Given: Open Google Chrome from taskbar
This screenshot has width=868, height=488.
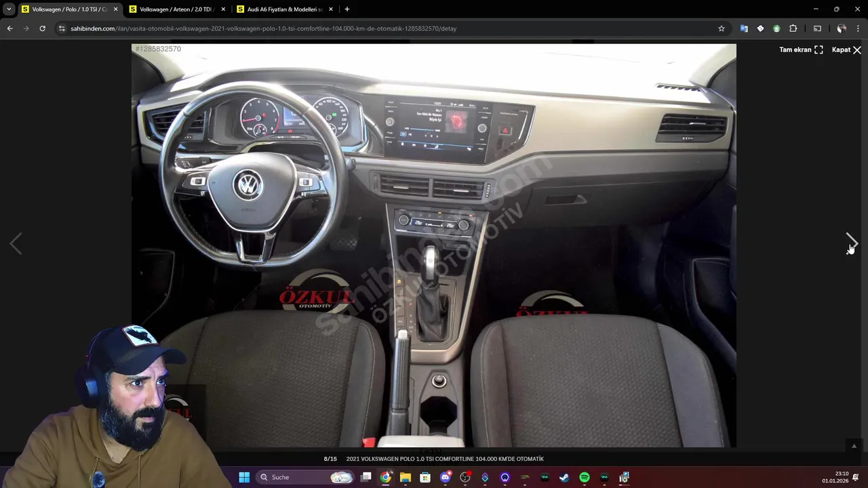Looking at the screenshot, I should pyautogui.click(x=386, y=477).
